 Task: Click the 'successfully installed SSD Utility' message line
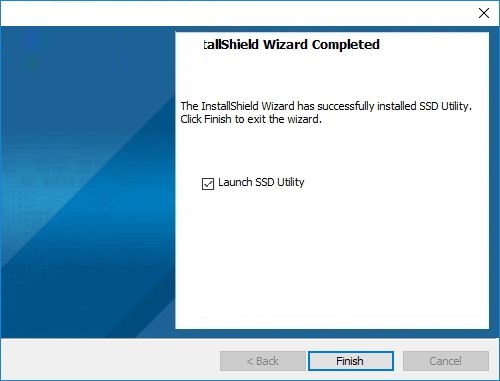pos(326,106)
